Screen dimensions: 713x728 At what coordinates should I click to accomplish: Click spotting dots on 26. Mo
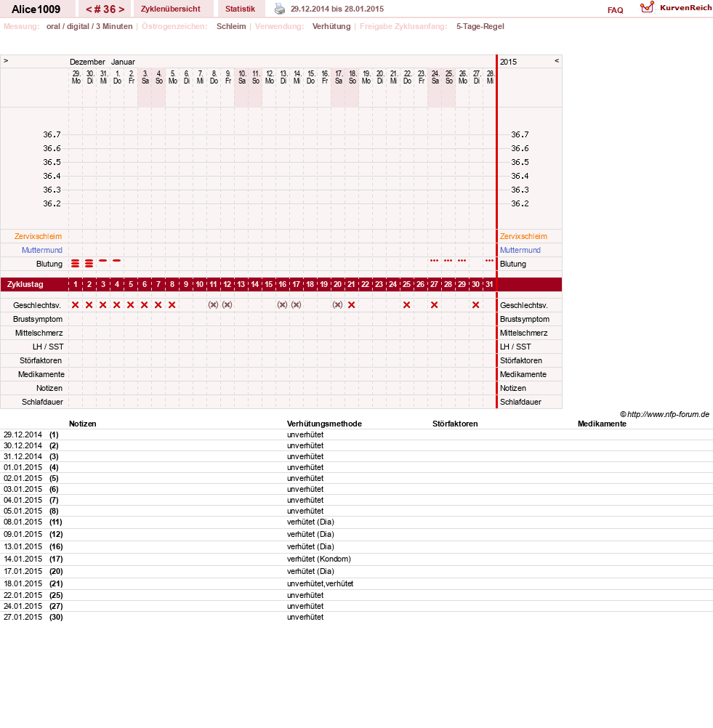tap(462, 260)
